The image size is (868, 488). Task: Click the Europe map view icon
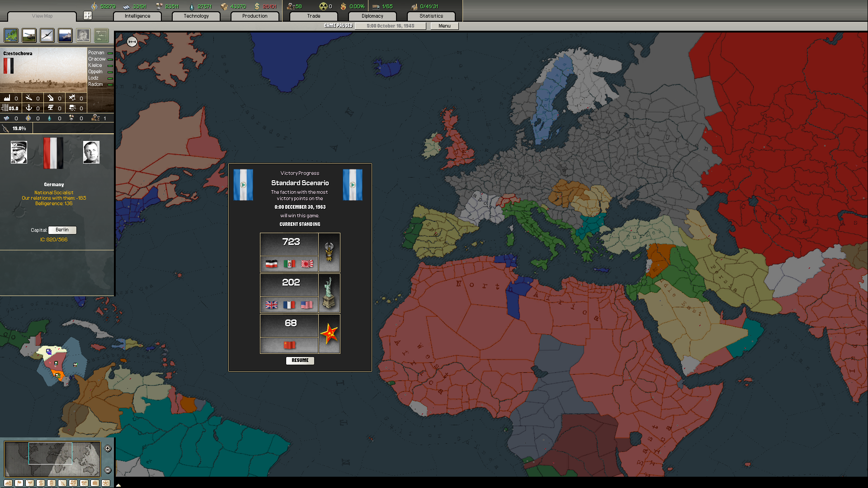point(11,35)
